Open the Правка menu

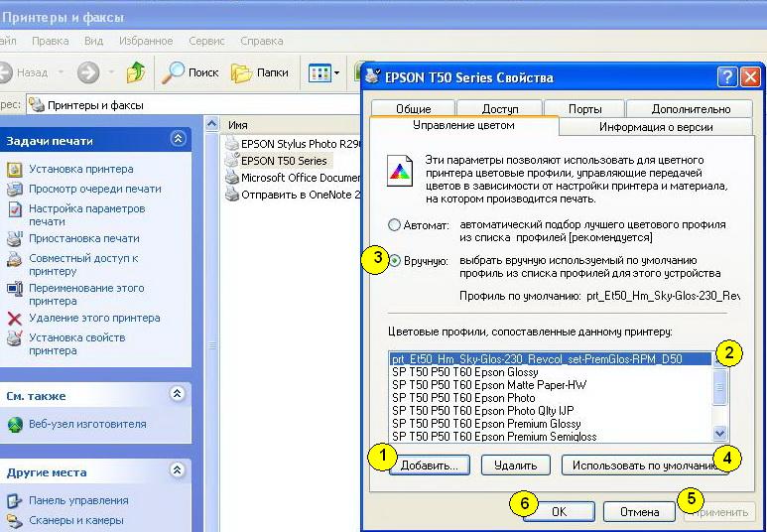50,41
